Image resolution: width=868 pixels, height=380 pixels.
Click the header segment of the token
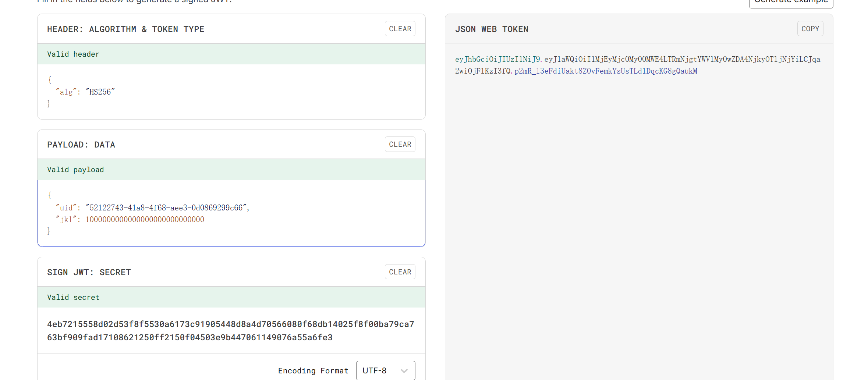tap(497, 59)
